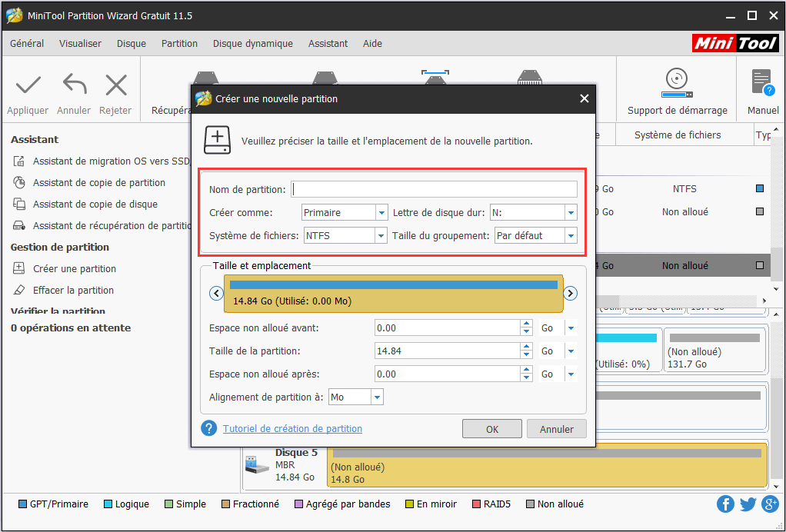Image resolution: width=786 pixels, height=532 pixels.
Task: Click the Appliquer checkmark icon
Action: tap(28, 85)
